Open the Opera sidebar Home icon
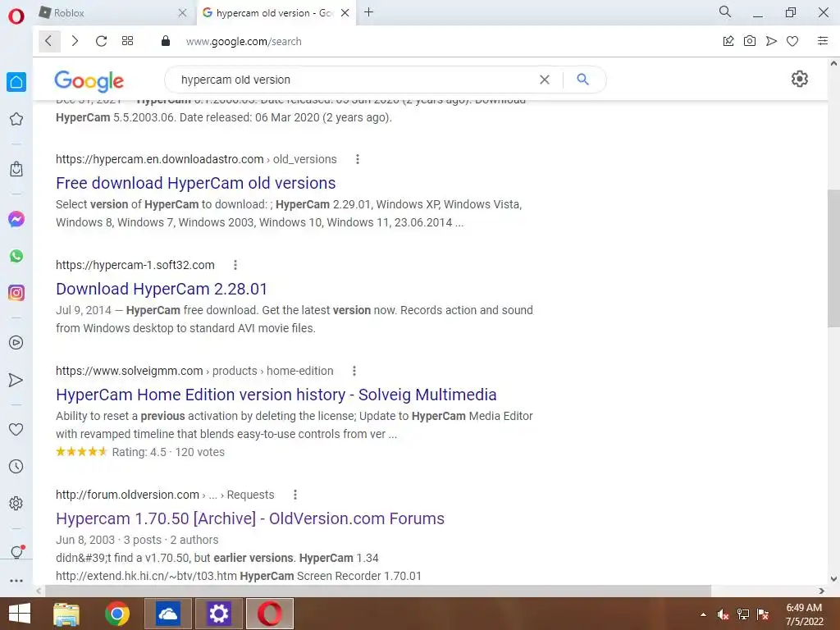 pos(16,82)
